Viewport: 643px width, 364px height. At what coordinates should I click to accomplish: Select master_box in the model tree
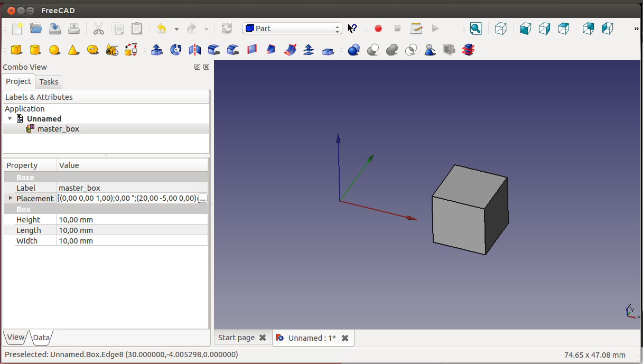click(58, 129)
